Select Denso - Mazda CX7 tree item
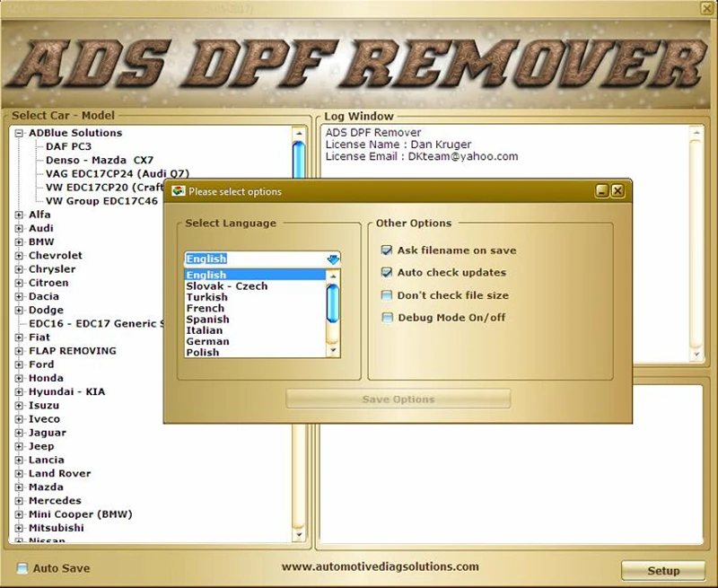 click(100, 161)
